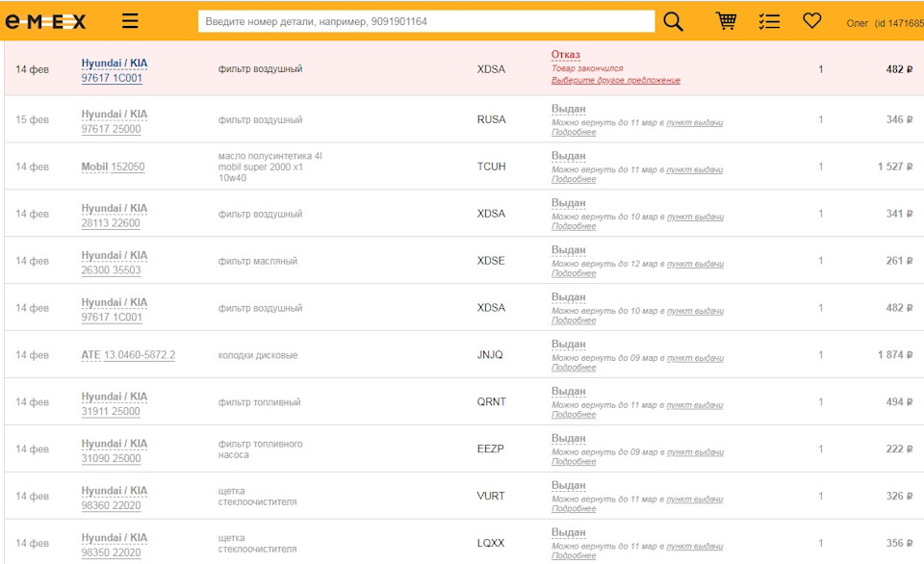Click Подробнее in VURT row
This screenshot has width=924, height=564.
click(574, 508)
